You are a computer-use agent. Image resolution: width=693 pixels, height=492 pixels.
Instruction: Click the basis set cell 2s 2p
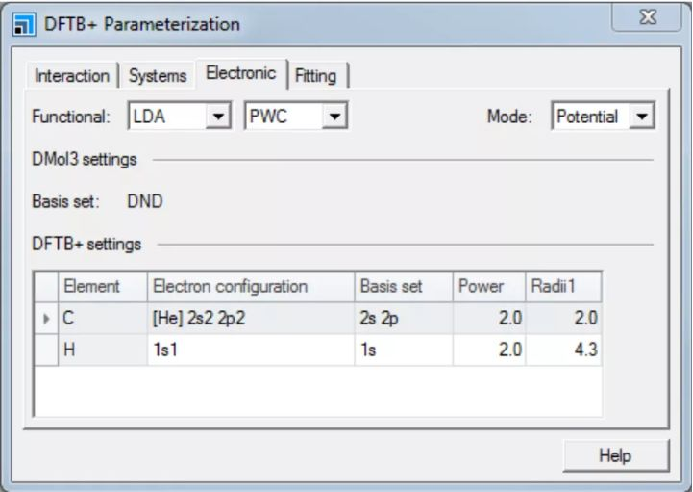click(404, 318)
